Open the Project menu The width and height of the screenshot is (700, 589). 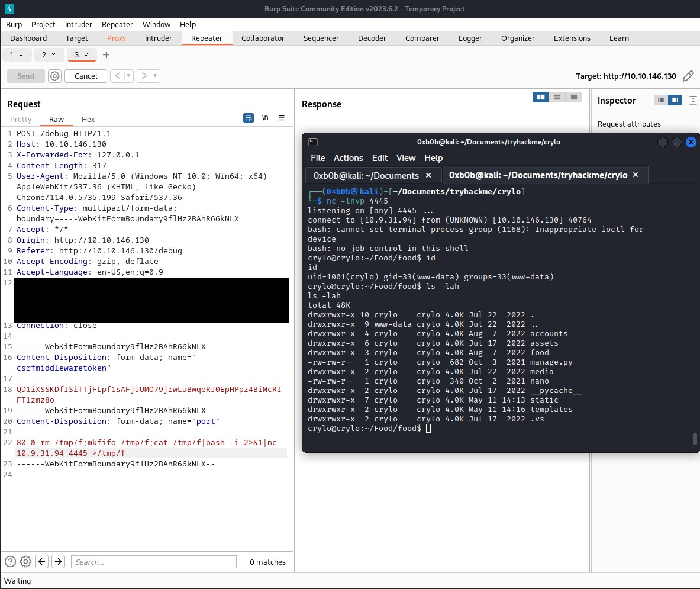pos(43,24)
